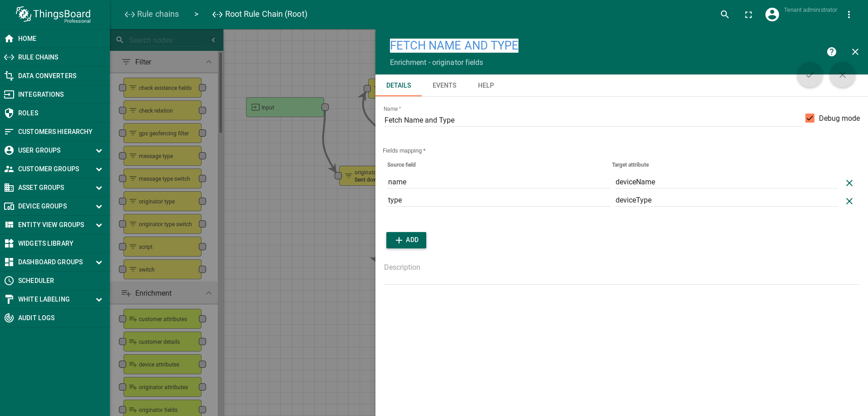Open Home from the sidebar
The height and width of the screenshot is (416, 868).
pos(55,39)
